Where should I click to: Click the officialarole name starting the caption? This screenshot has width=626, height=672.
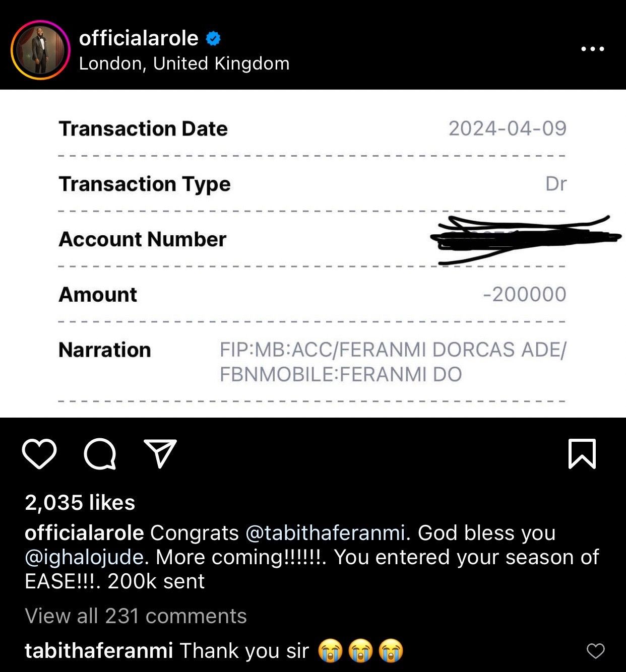tap(84, 532)
